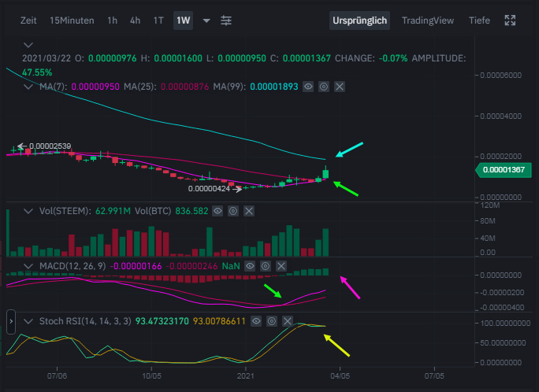
Task: Select the 15Minuten timeframe
Action: (72, 20)
